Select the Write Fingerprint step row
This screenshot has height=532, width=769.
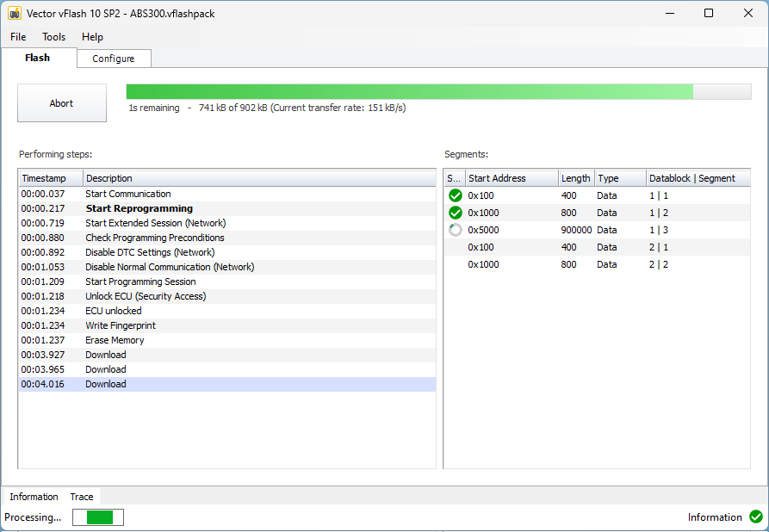coord(227,325)
